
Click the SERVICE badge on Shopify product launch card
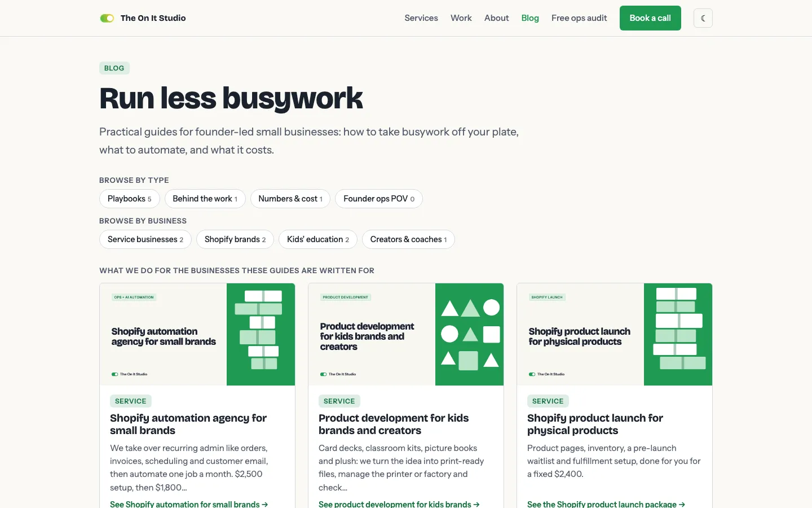coord(548,401)
